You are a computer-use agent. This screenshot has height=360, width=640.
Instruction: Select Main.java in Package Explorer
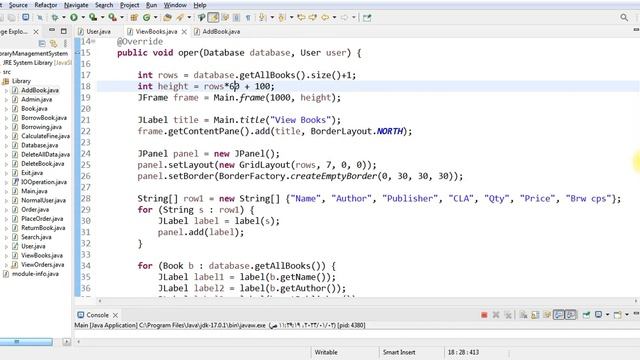[34, 191]
